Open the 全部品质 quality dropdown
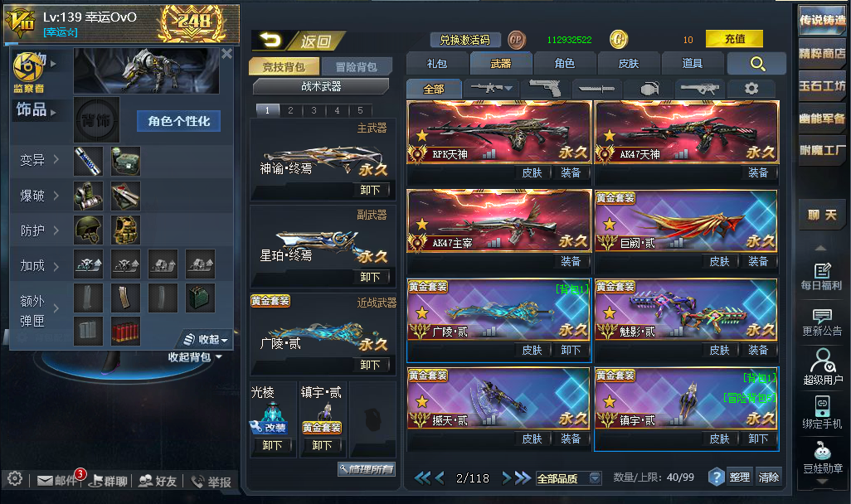The height and width of the screenshot is (504, 851). 568,478
